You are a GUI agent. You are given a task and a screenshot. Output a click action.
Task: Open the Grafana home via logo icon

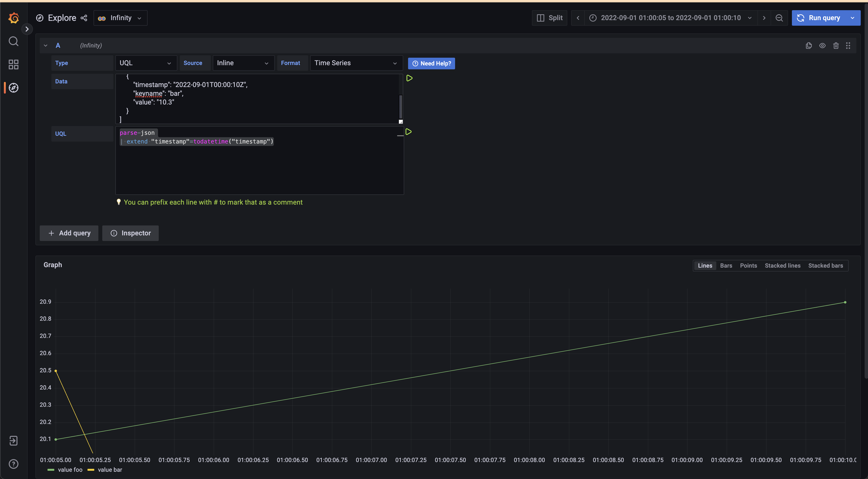pos(14,18)
